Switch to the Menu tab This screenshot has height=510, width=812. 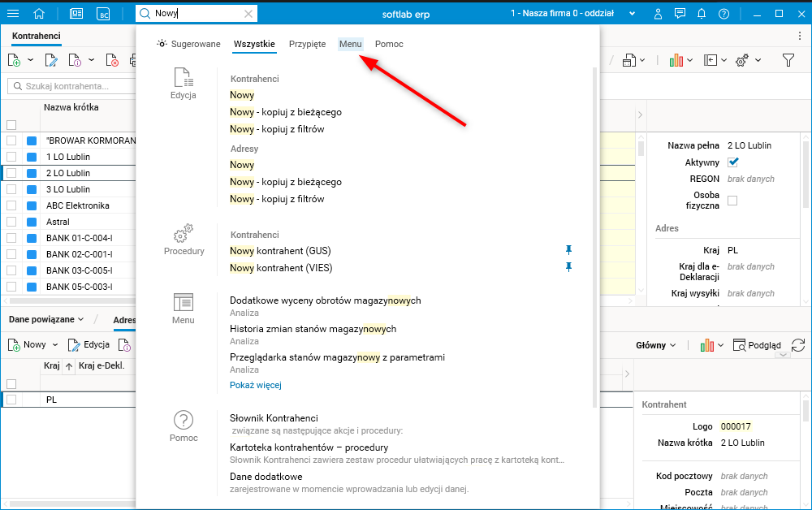click(x=351, y=44)
